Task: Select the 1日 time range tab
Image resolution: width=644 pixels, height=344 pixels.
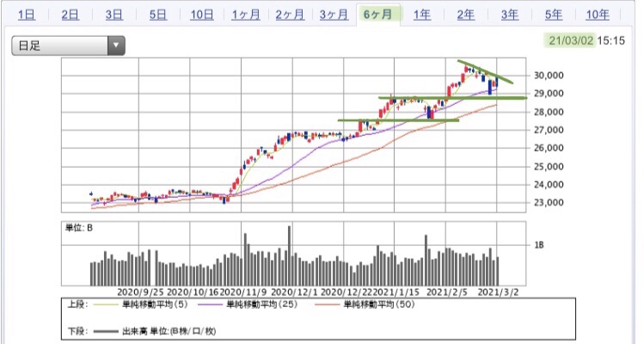Action: [27, 15]
